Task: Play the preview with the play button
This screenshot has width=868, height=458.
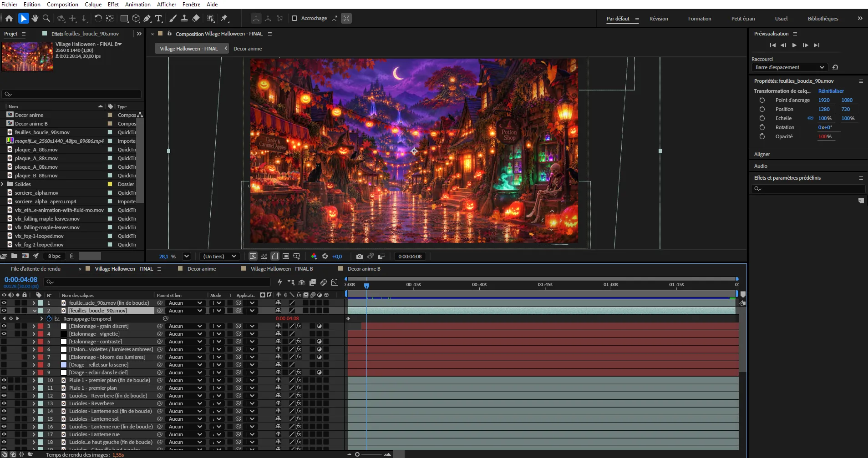Action: tap(794, 45)
